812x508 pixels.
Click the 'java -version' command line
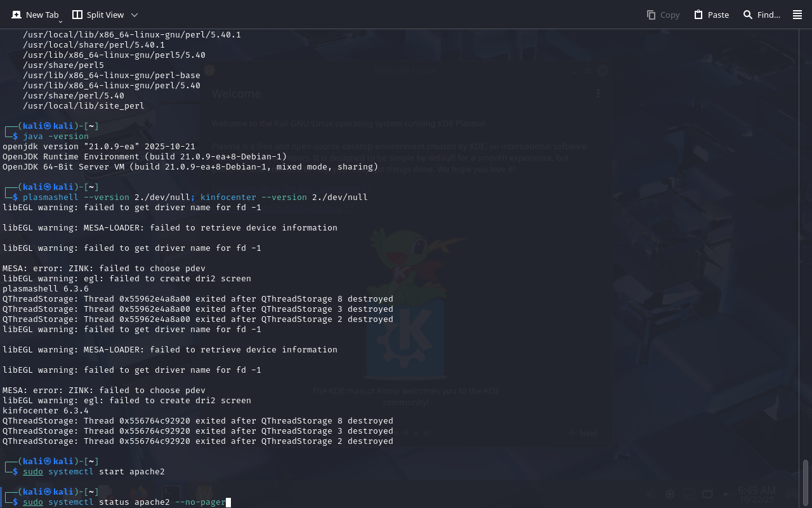[x=56, y=136]
